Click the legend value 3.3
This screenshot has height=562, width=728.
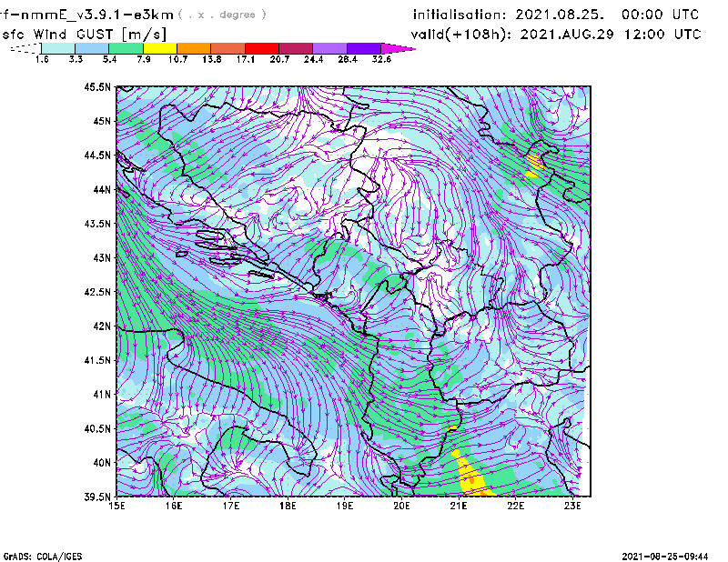76,59
